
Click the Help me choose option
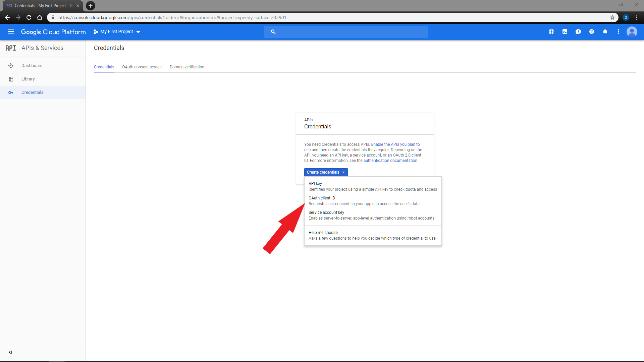point(323,232)
